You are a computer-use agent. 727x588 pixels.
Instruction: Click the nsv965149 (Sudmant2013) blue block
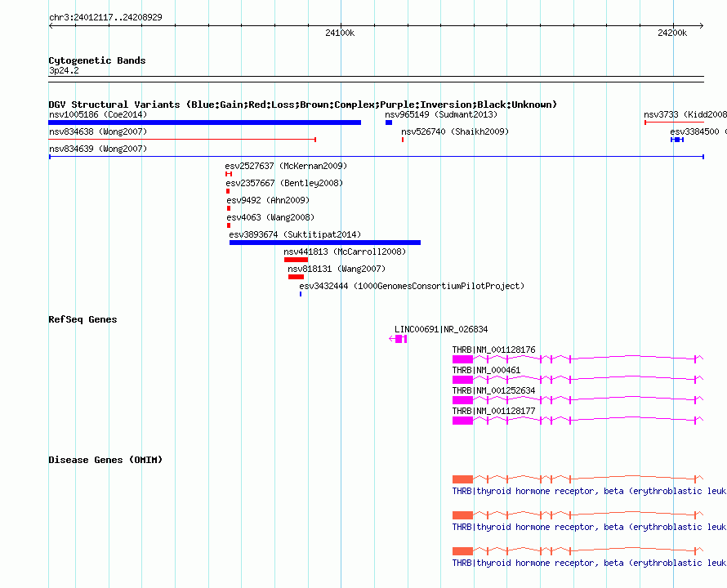tap(389, 122)
